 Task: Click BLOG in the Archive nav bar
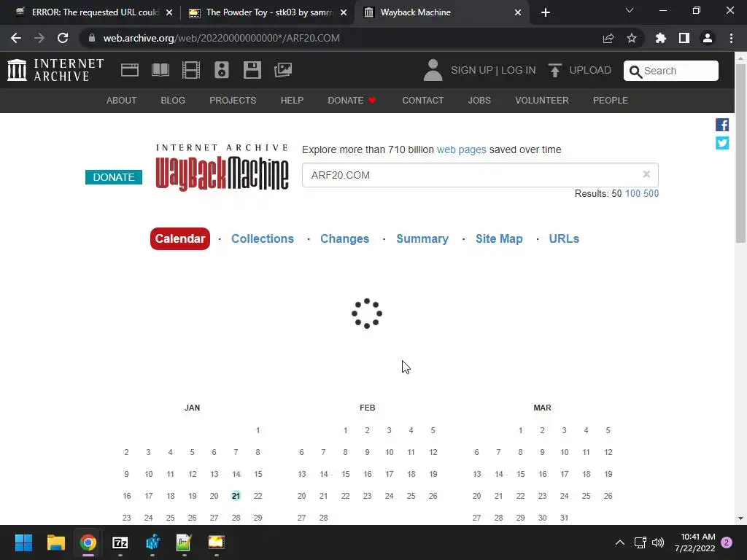pos(173,101)
